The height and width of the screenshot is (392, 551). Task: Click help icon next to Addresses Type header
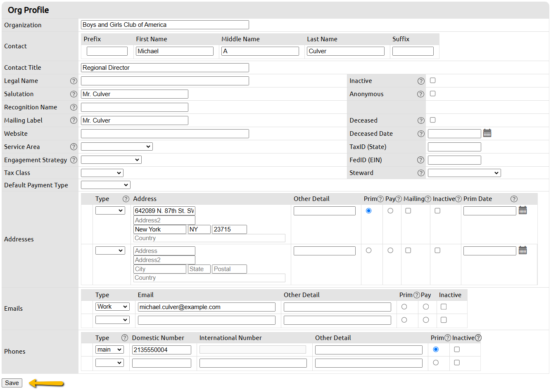click(x=126, y=199)
